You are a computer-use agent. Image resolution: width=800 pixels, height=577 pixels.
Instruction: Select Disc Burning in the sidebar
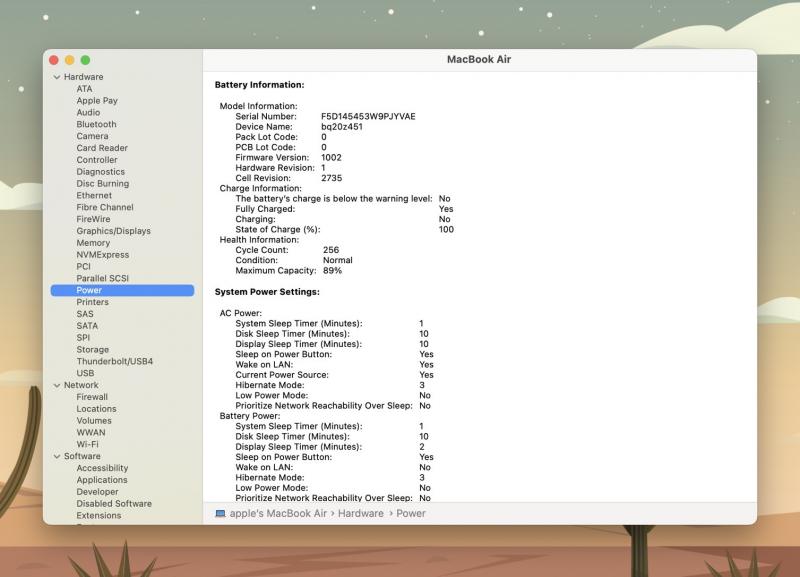tap(103, 183)
